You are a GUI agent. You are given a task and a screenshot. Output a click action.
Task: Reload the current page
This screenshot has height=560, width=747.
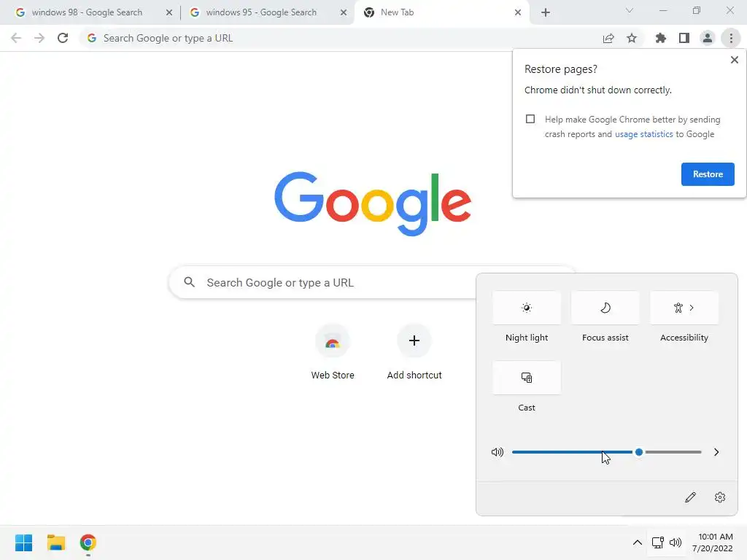(x=63, y=38)
